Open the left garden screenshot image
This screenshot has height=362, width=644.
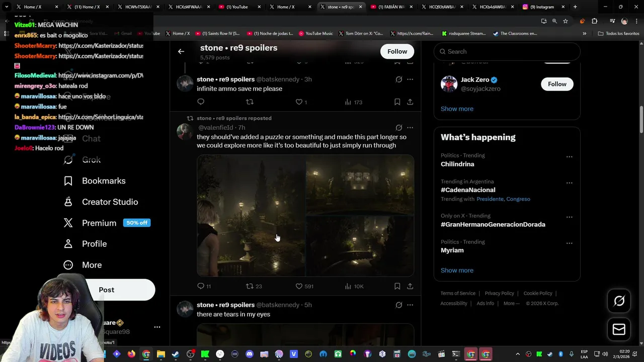(x=251, y=216)
